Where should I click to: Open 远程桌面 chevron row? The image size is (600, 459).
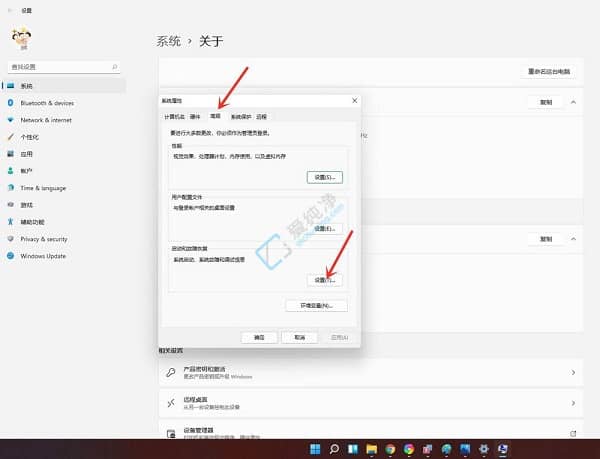371,403
